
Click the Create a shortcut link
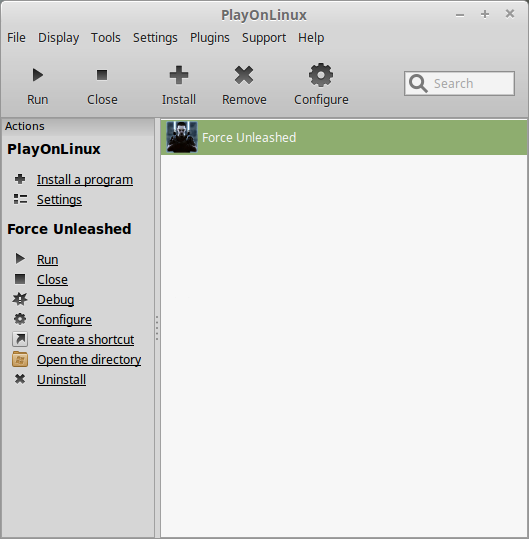(85, 340)
